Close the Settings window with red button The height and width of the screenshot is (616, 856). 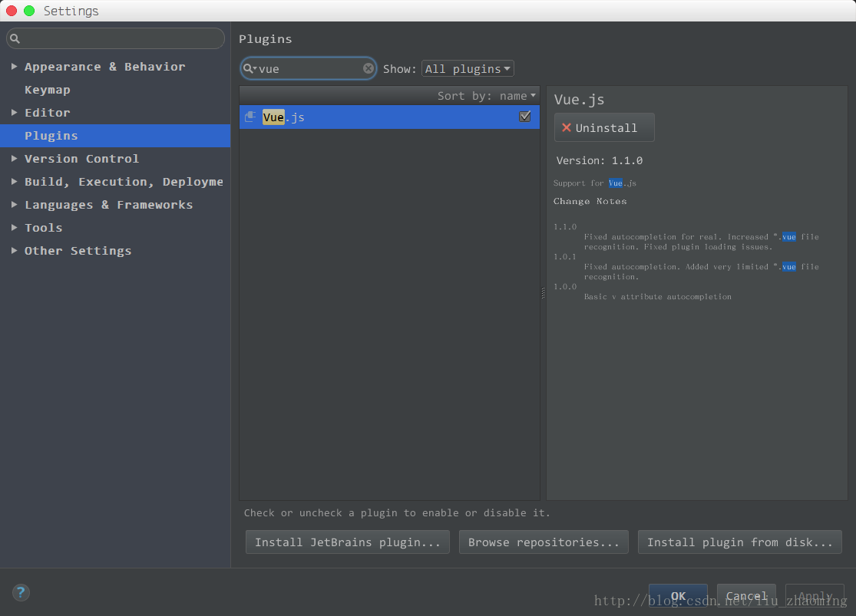[12, 11]
